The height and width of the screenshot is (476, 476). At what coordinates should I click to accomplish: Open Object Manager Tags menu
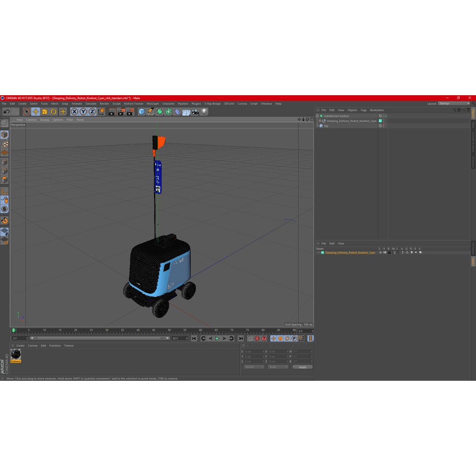coord(364,110)
